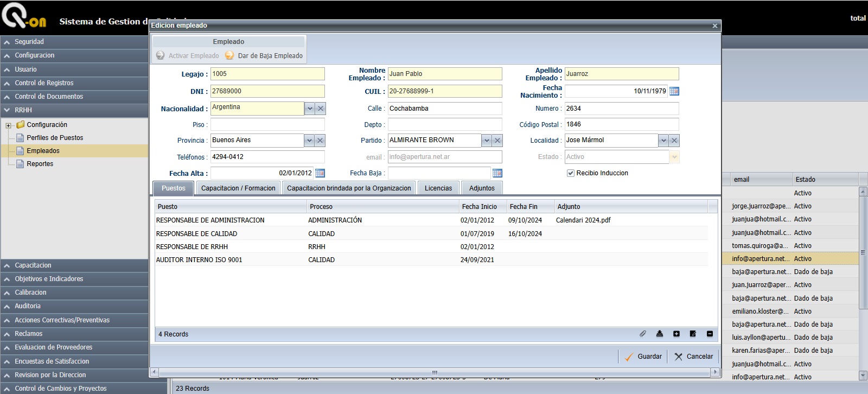This screenshot has width=868, height=394.
Task: Close the Edicion empleado dialog
Action: coord(715,26)
